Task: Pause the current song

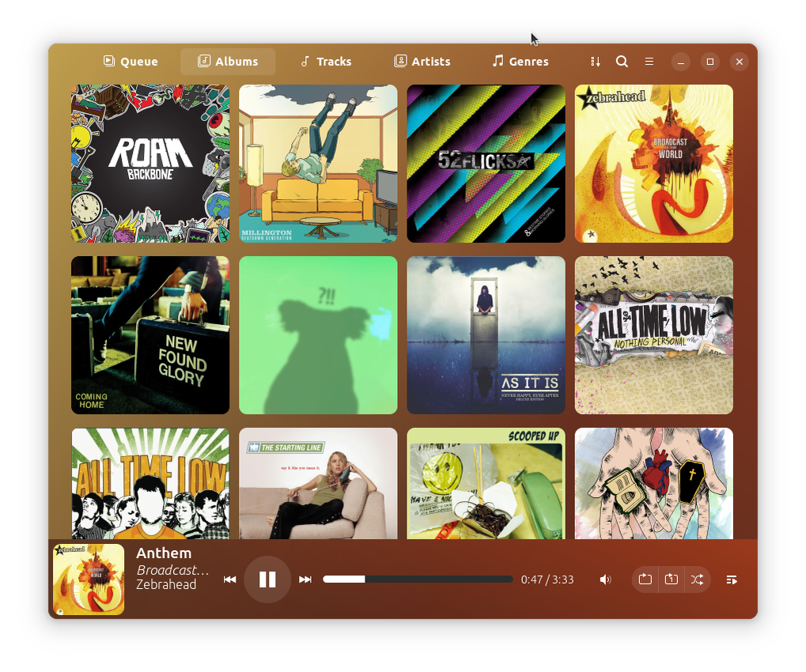Action: 267,580
